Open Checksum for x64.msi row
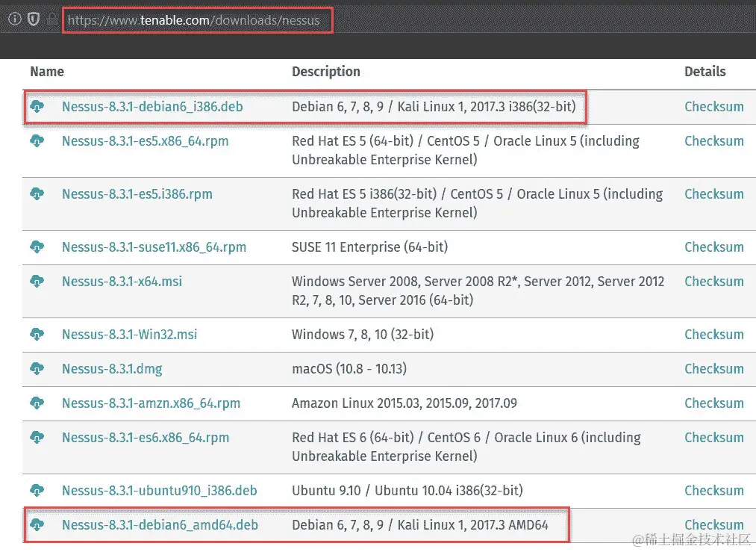 (x=714, y=282)
